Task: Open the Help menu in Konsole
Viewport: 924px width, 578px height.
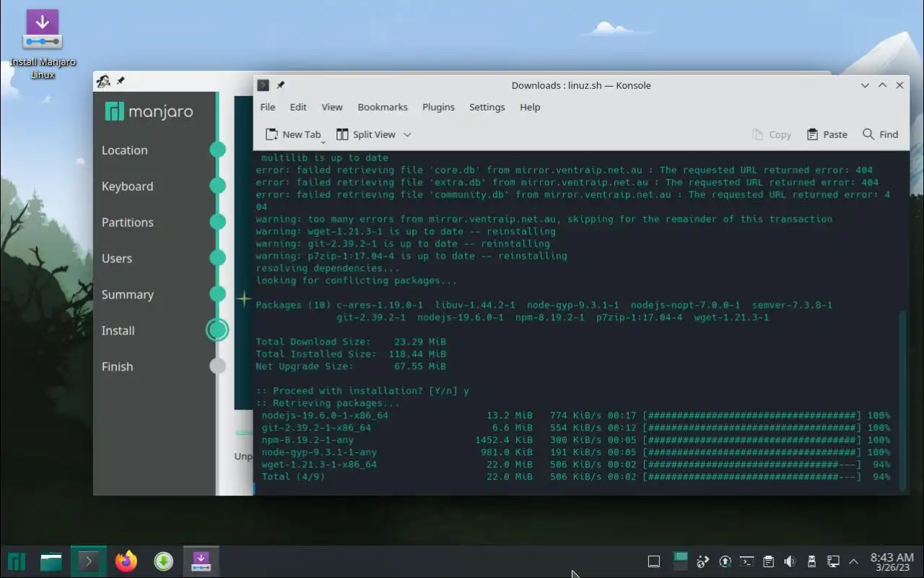Action: pyautogui.click(x=530, y=107)
